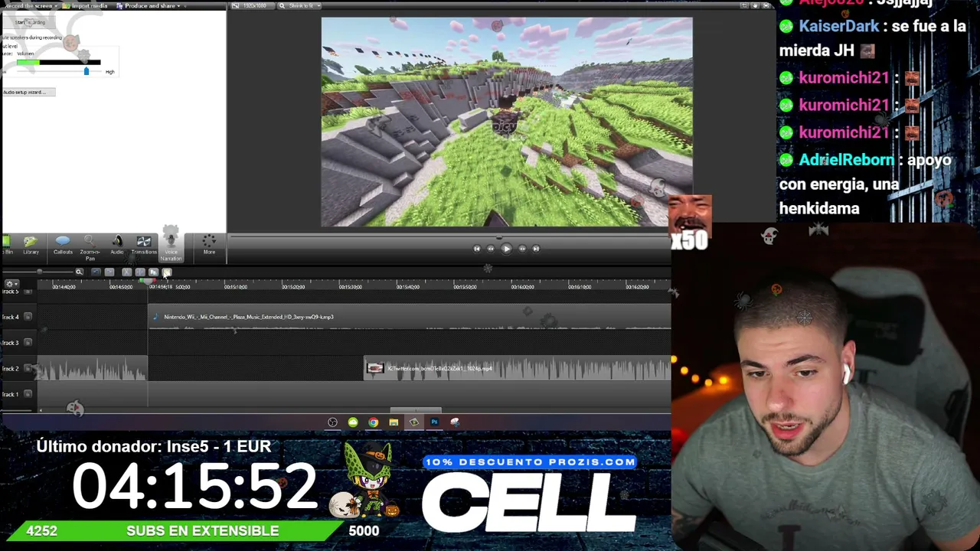Open the Zoom-n-Pan tab

[x=90, y=248]
